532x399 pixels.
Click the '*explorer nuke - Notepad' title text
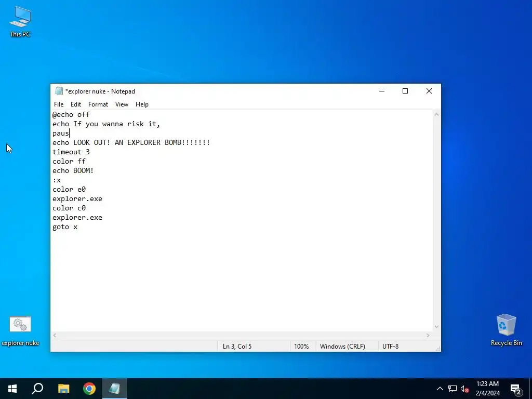(x=100, y=91)
